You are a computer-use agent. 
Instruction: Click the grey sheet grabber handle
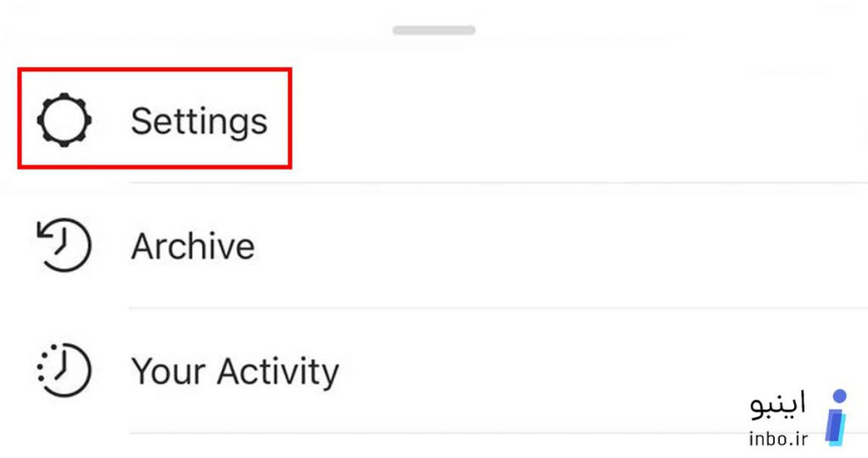click(434, 30)
